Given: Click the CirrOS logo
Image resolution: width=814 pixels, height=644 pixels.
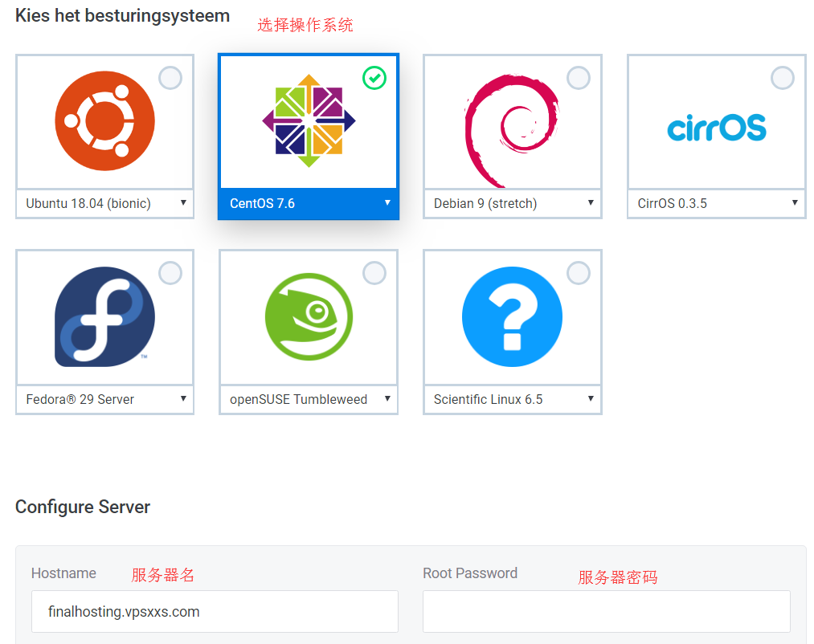Looking at the screenshot, I should (x=717, y=128).
